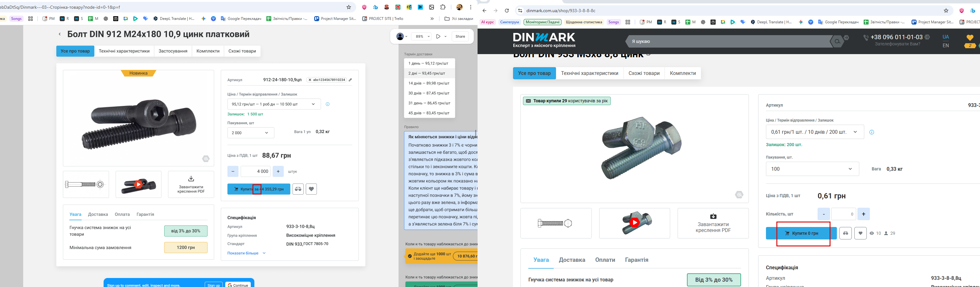Switch to 'Оплата' tab in Figma mockup
This screenshot has width=980, height=287.
coord(122,214)
